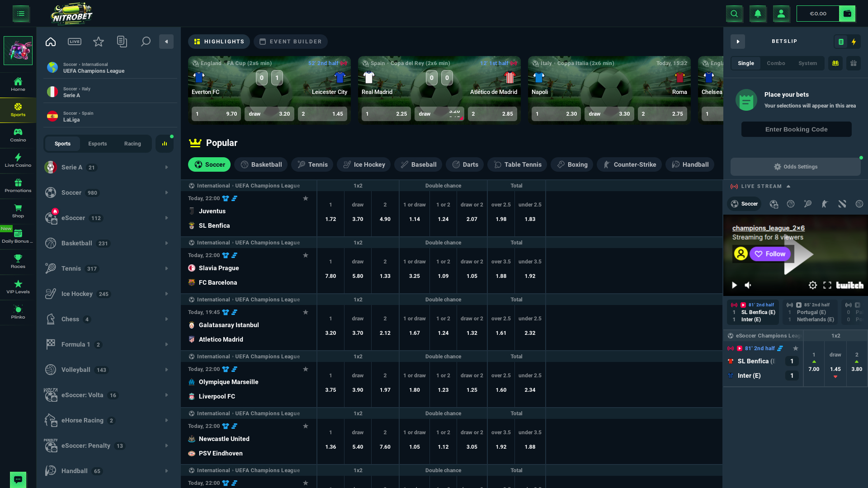Expand the Serie A league entry
Screen dimensions: 868x488
pos(166,167)
